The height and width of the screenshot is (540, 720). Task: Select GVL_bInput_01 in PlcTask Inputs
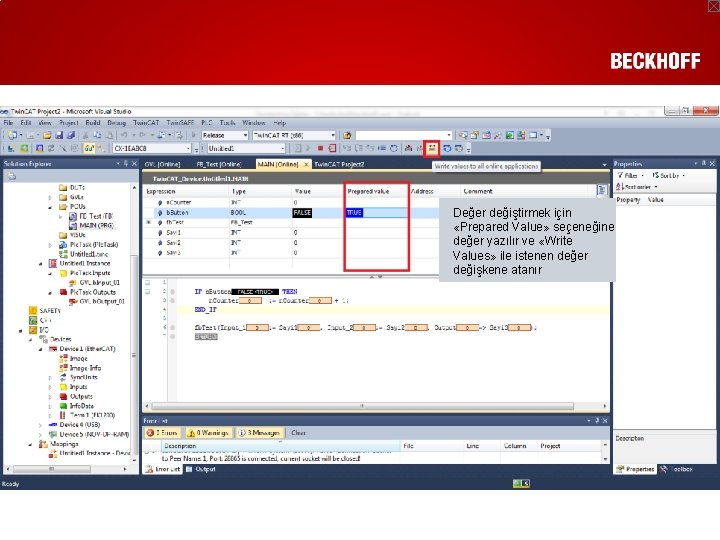pyautogui.click(x=95, y=282)
